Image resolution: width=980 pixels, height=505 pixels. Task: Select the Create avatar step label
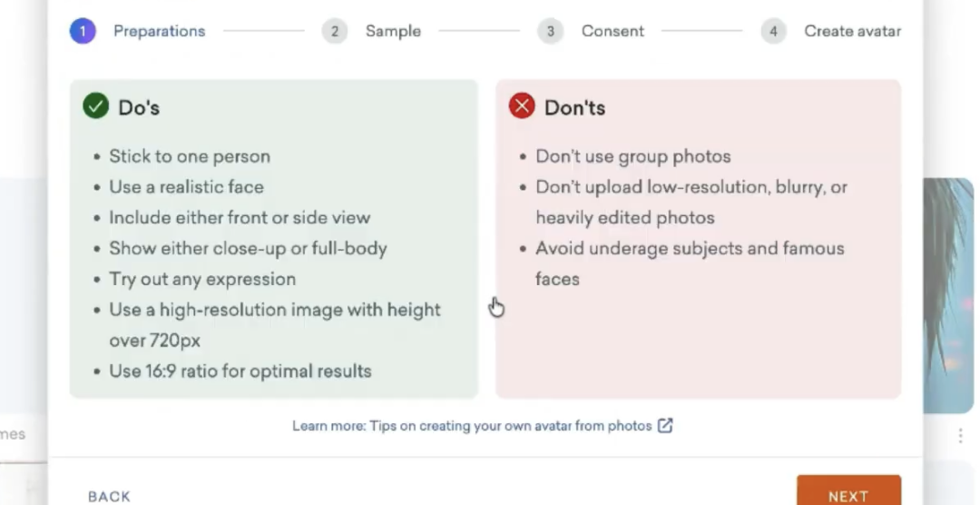coord(852,31)
